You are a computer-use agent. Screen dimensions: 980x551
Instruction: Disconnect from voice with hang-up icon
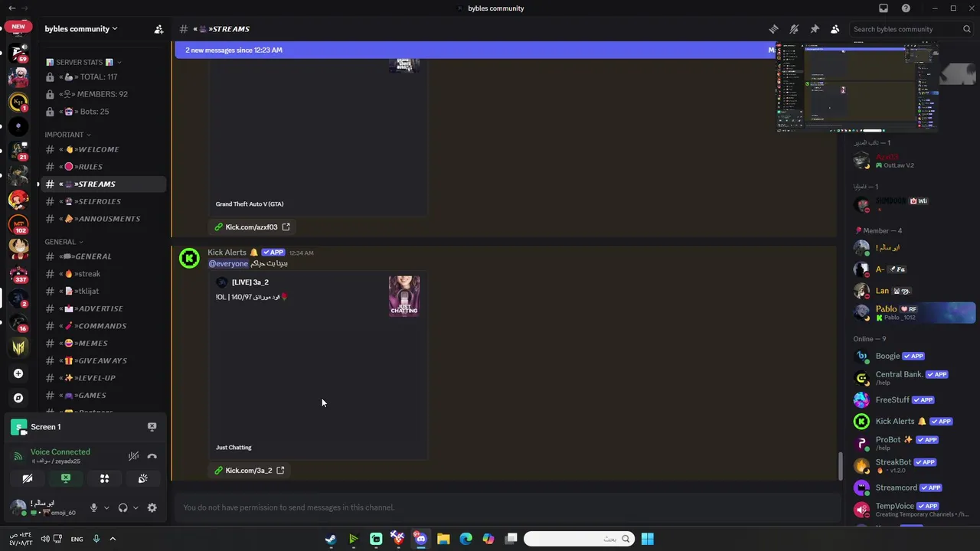tap(152, 456)
